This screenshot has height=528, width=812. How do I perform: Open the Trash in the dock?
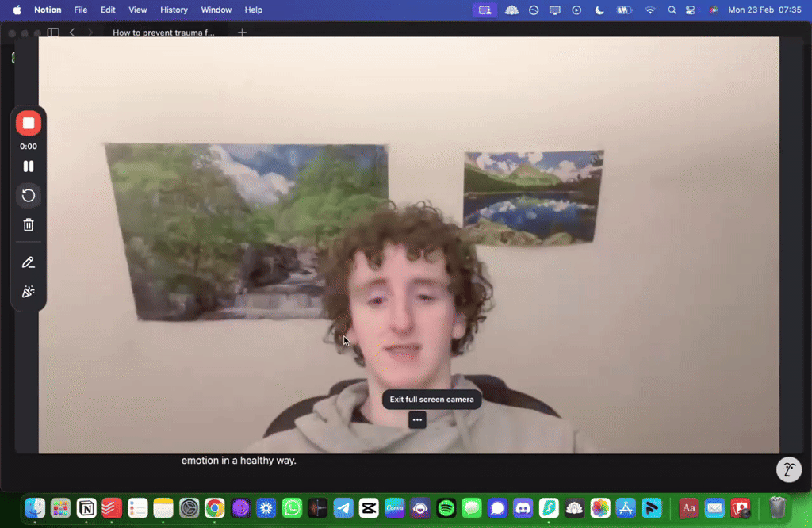click(777, 508)
